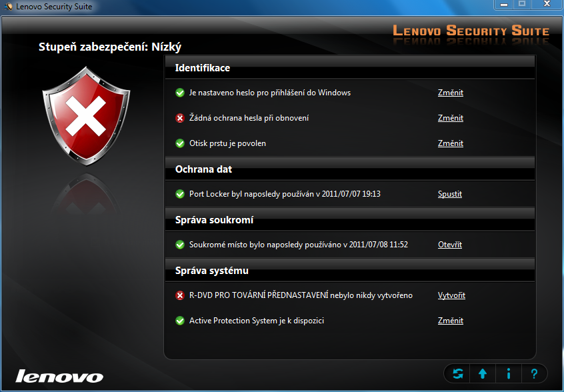Click the up arrow update icon
Screen dimensions: 564x392
(x=483, y=373)
